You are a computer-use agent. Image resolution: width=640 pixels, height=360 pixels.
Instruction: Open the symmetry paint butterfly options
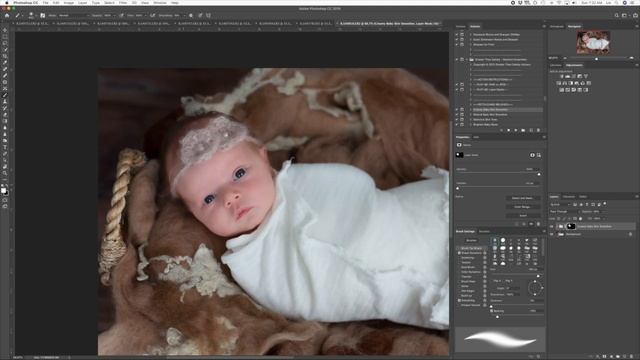[x=209, y=16]
